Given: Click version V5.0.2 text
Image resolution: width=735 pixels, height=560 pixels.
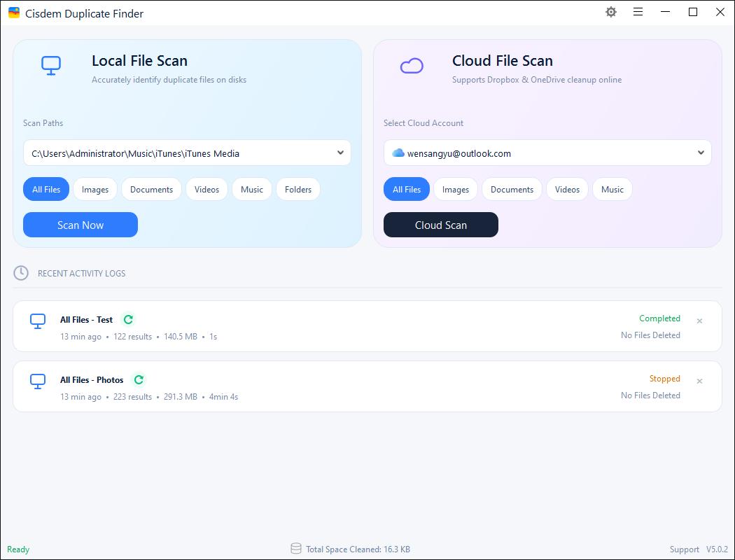Looking at the screenshot, I should pyautogui.click(x=717, y=549).
